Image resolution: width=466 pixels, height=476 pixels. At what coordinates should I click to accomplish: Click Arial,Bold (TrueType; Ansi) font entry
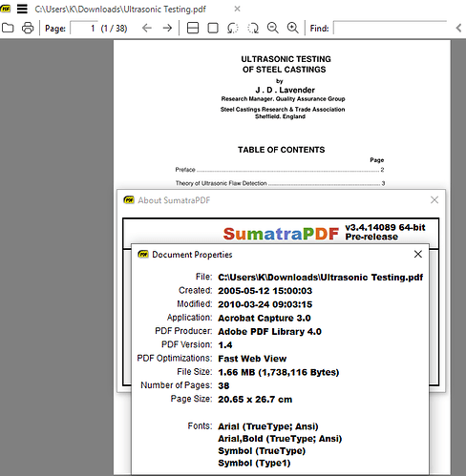pos(280,439)
